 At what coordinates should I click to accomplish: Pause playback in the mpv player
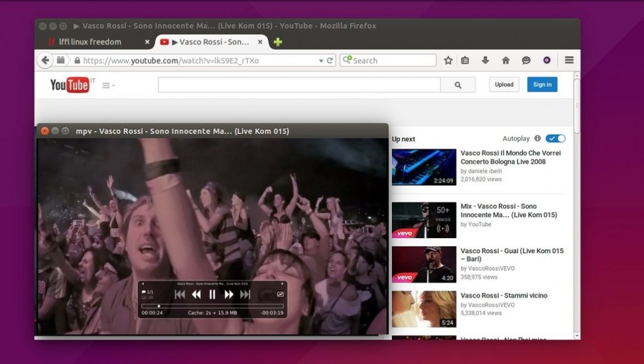click(x=212, y=294)
